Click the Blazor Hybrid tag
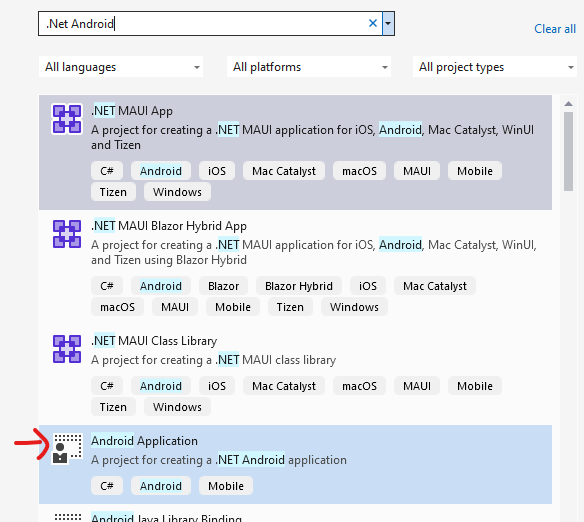584x522 pixels. pyautogui.click(x=299, y=286)
